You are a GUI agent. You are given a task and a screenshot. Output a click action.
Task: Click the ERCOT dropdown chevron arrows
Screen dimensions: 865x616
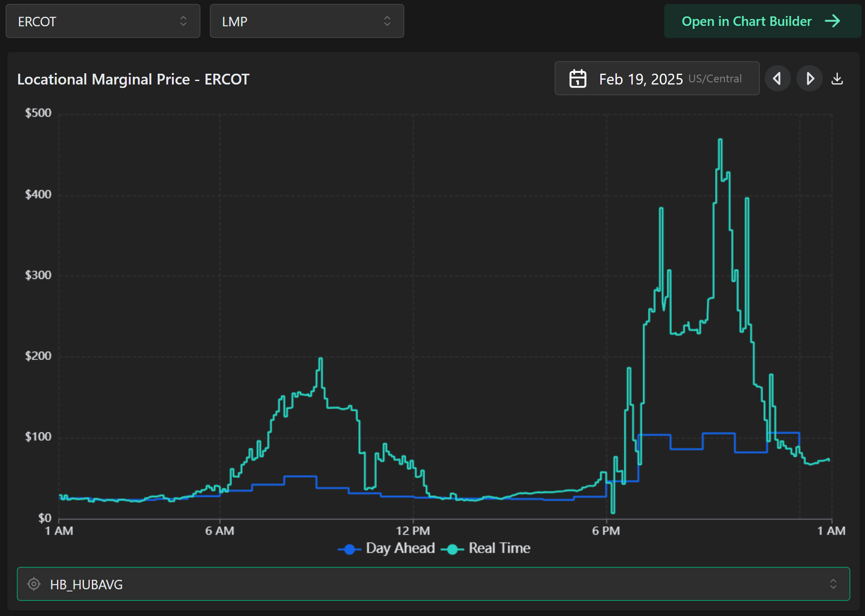pyautogui.click(x=183, y=21)
